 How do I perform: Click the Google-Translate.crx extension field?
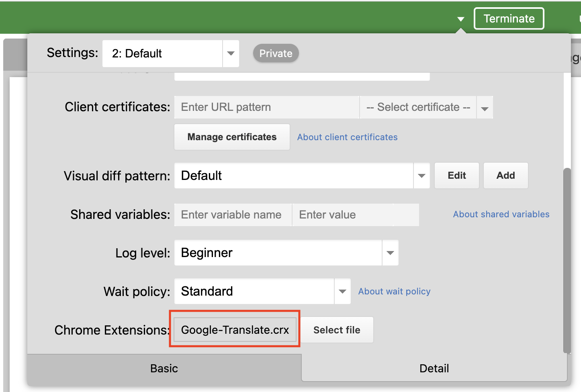pyautogui.click(x=235, y=330)
